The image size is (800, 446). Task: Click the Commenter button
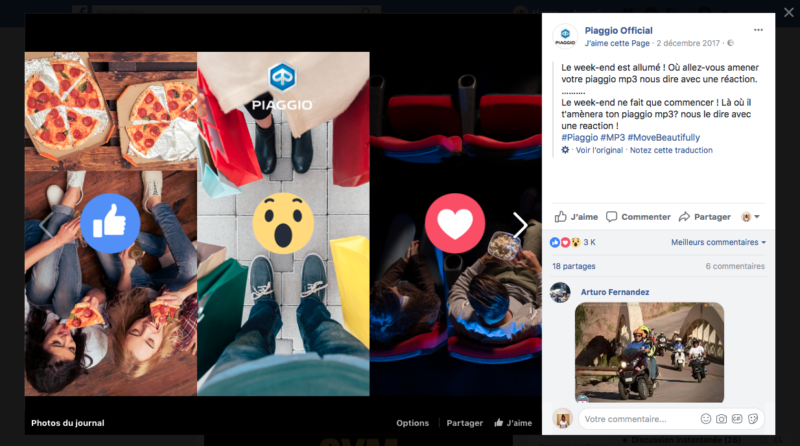(x=638, y=217)
